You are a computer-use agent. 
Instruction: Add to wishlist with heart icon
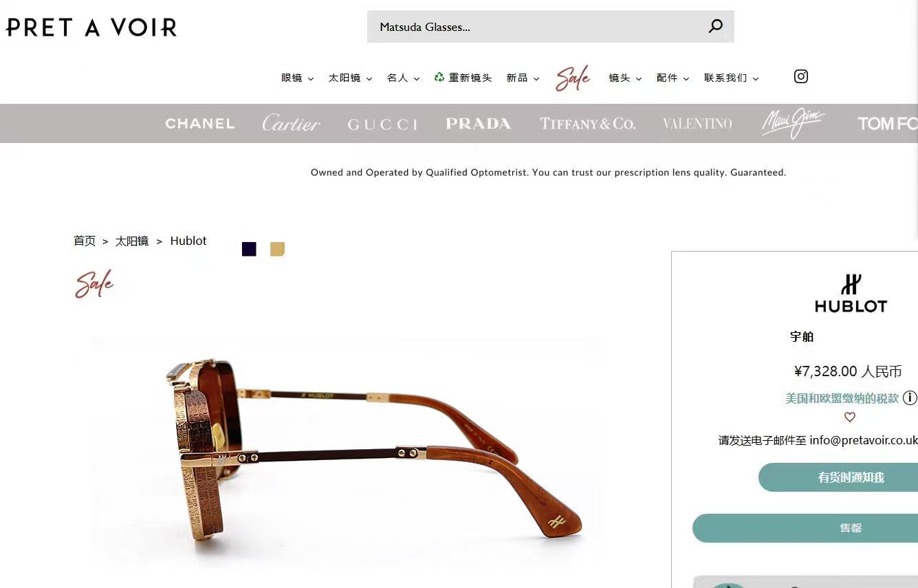850,417
